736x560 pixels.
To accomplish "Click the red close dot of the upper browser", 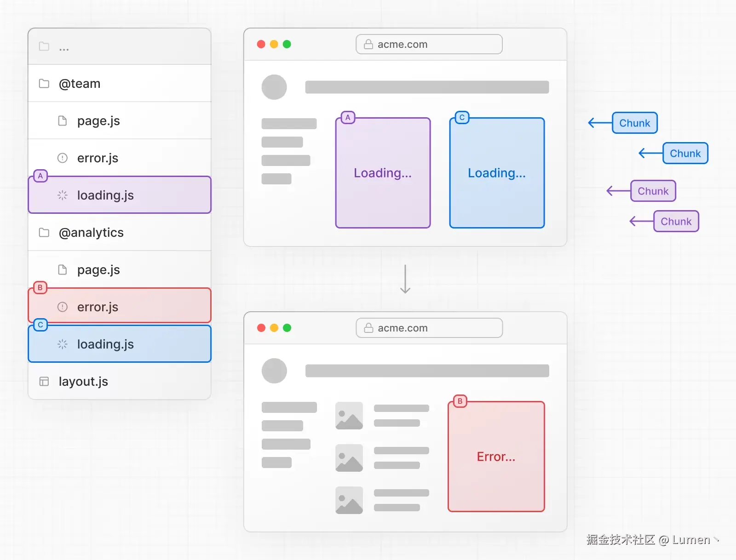I will [261, 44].
